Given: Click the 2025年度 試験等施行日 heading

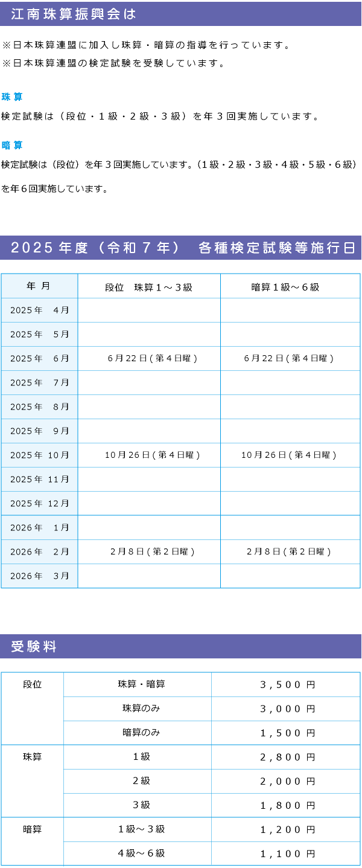Looking at the screenshot, I should 183,248.
